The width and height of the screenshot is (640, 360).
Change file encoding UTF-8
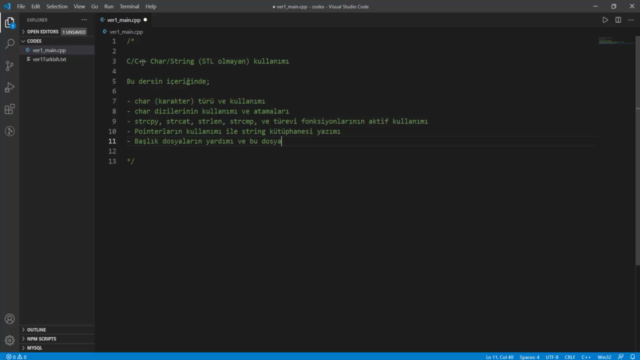pyautogui.click(x=552, y=357)
